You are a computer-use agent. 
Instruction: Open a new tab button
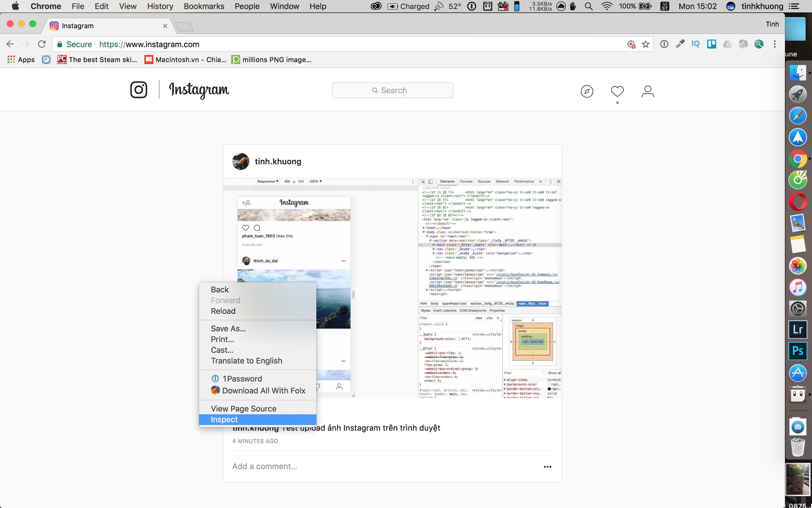tap(185, 27)
